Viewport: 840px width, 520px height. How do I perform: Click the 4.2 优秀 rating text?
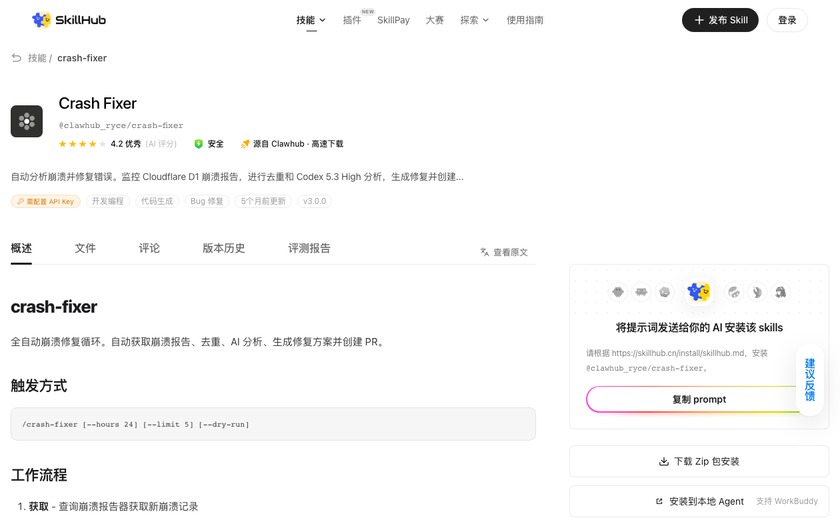tap(126, 144)
